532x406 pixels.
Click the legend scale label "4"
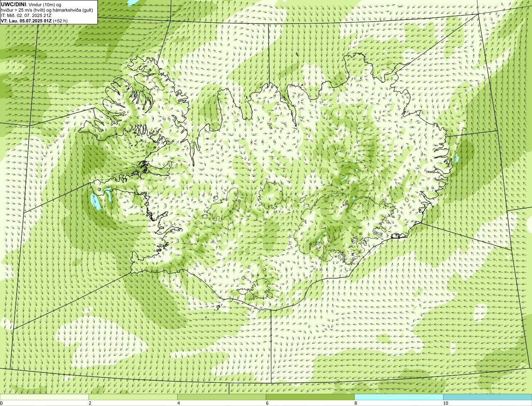coord(179,403)
